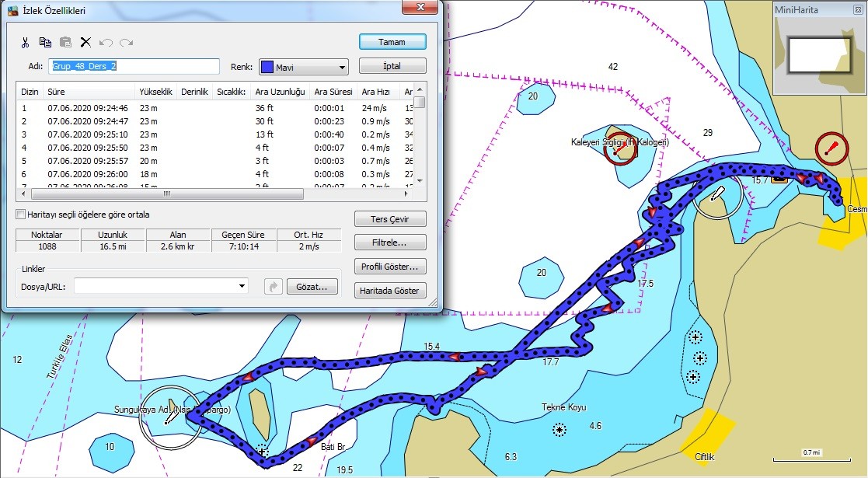
Task: Select the track point row at 09:25:50
Action: 214,148
